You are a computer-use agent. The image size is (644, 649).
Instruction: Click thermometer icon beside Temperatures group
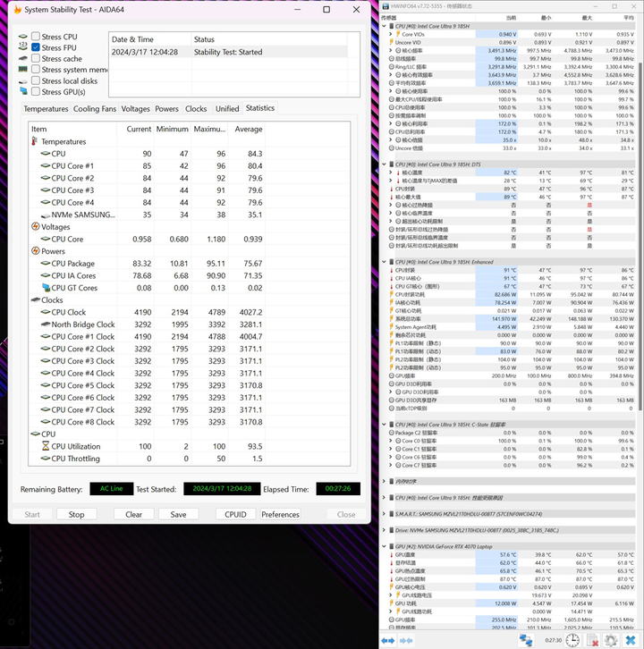[x=34, y=141]
